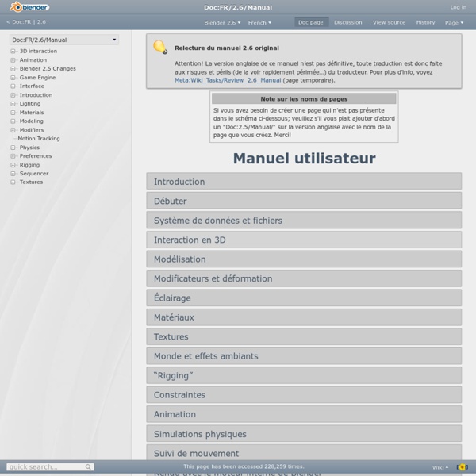This screenshot has width=476, height=476.
Task: Click the yellow flower icon in footer
Action: point(463,467)
